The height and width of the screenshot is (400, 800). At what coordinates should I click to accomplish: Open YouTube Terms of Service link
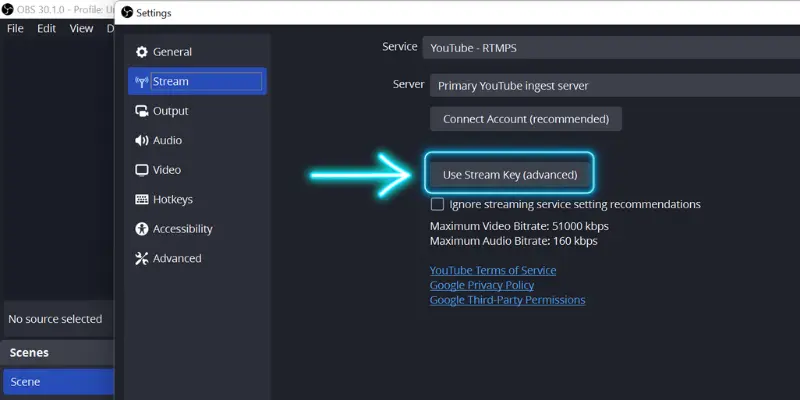(x=493, y=270)
